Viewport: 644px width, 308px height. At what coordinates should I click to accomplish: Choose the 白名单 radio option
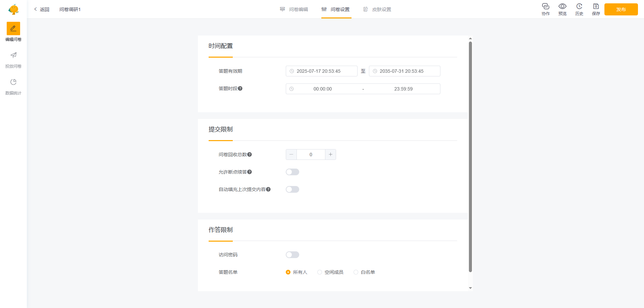click(x=356, y=272)
